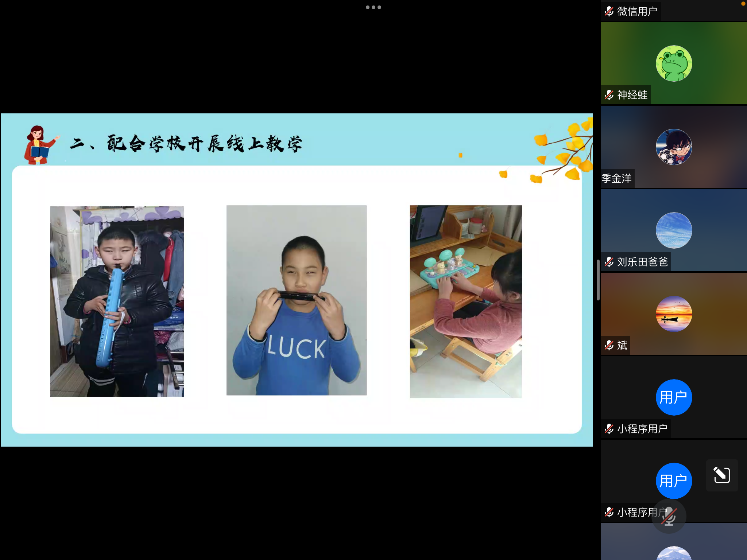The height and width of the screenshot is (560, 747).
Task: Open the three-dot menu at top
Action: click(x=373, y=7)
